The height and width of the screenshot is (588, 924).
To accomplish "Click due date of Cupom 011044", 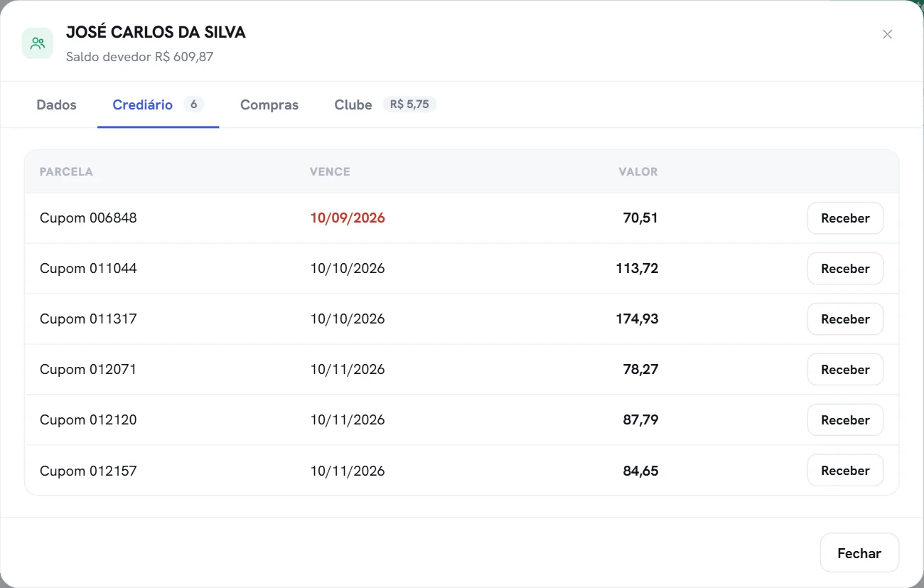I will coord(348,269).
